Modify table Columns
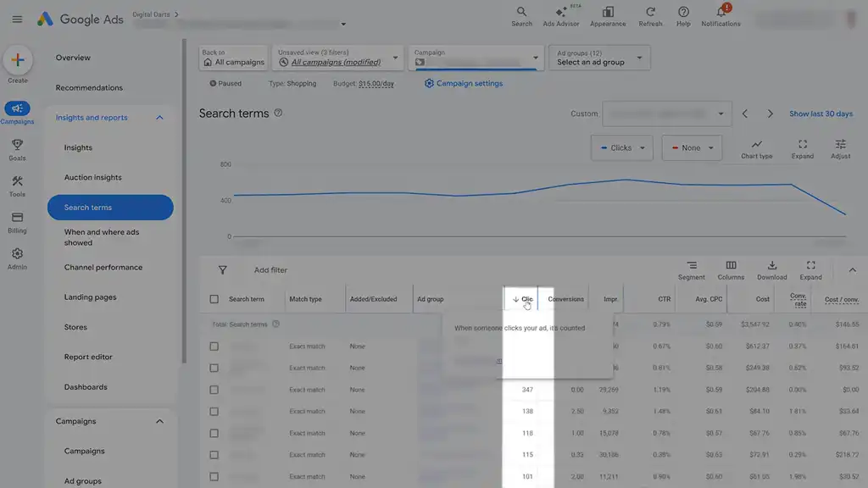The image size is (868, 488). tap(731, 270)
